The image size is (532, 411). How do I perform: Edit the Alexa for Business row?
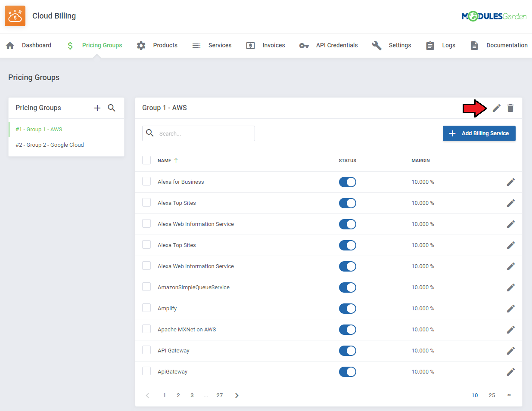coord(511,182)
